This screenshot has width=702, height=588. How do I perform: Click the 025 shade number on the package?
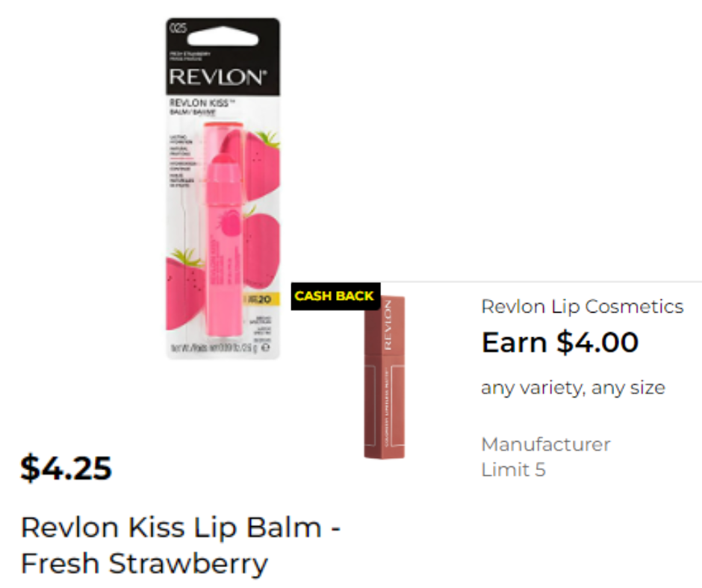click(x=178, y=28)
